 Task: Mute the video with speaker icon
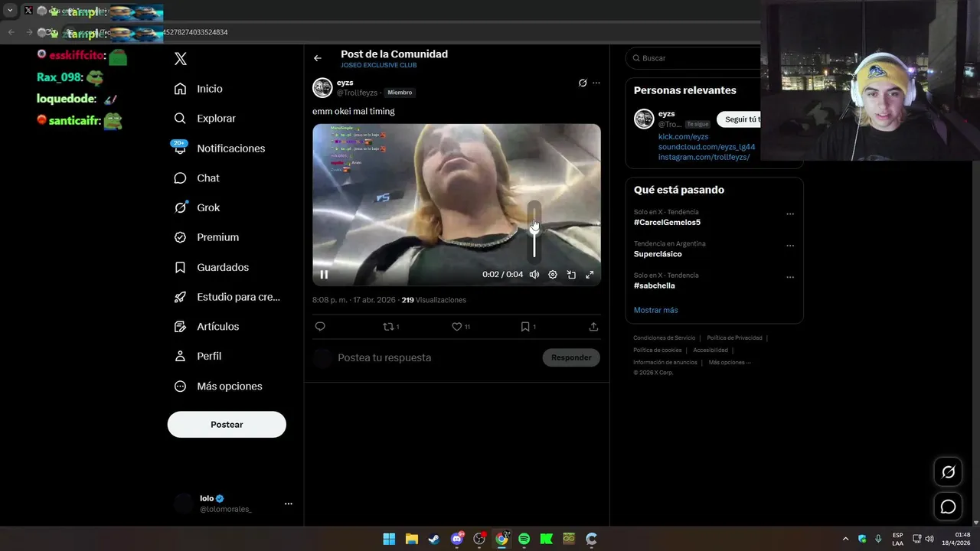point(534,275)
